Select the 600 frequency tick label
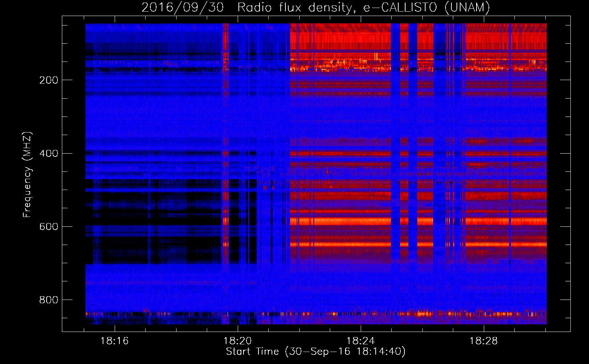The height and width of the screenshot is (364, 589). tap(49, 226)
